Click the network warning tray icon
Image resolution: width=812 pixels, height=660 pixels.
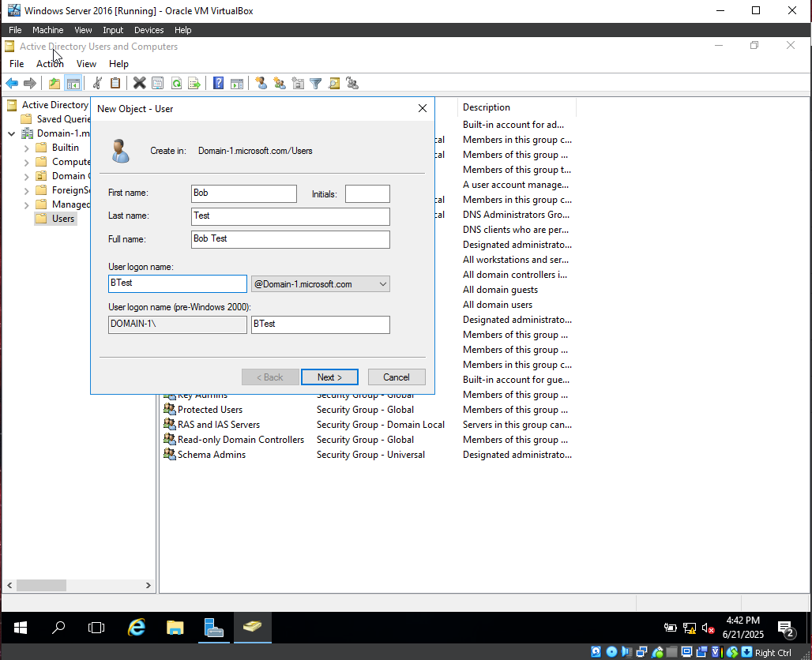(690, 629)
